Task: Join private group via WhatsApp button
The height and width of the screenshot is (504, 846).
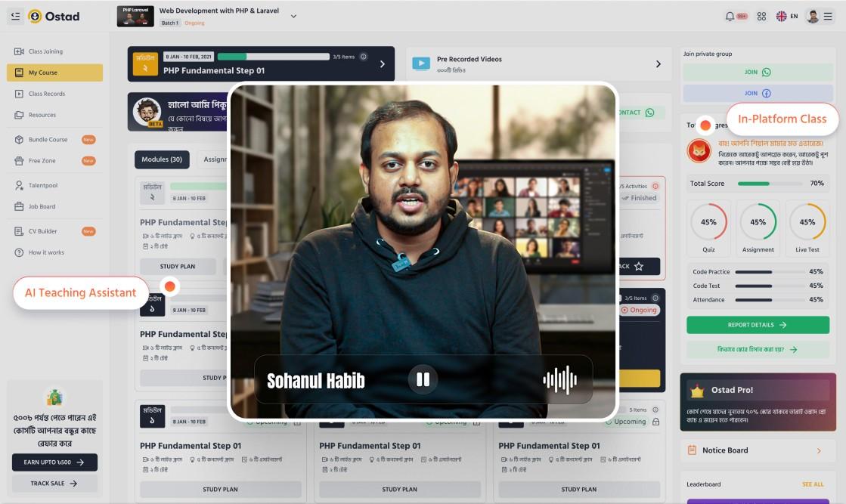Action: tap(757, 73)
